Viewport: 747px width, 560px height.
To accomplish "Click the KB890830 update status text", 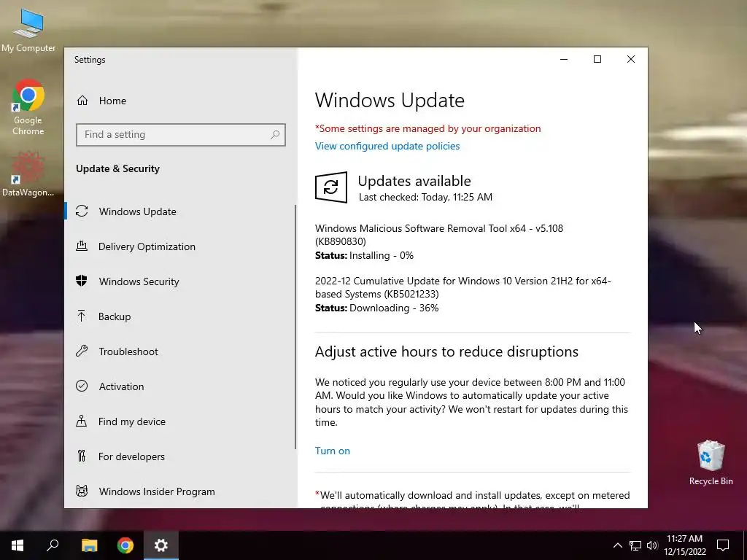I will click(x=365, y=255).
